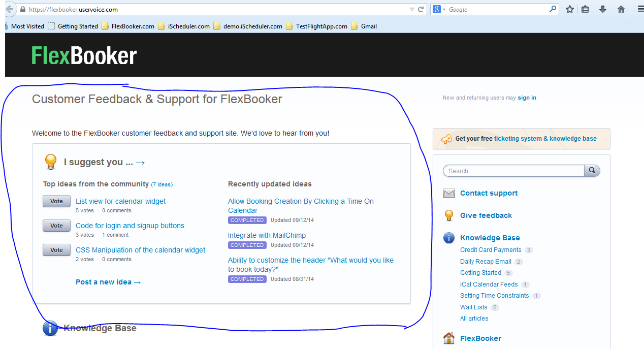
Task: Open Wait Lists articles
Action: [474, 307]
